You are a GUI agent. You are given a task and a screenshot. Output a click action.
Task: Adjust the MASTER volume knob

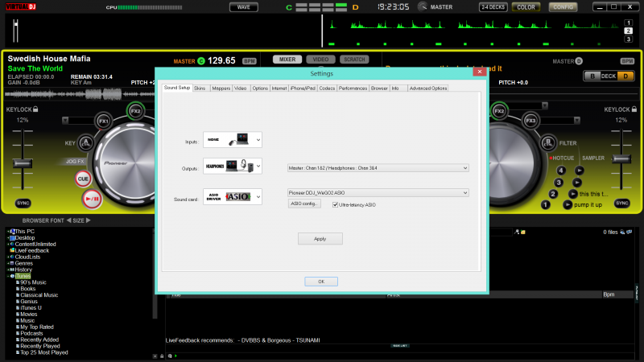click(x=423, y=6)
